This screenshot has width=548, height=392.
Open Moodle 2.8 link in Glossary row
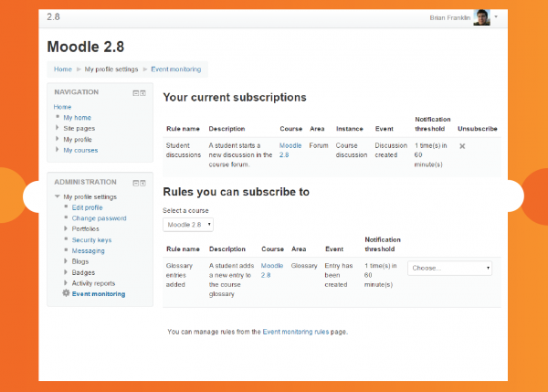[272, 270]
